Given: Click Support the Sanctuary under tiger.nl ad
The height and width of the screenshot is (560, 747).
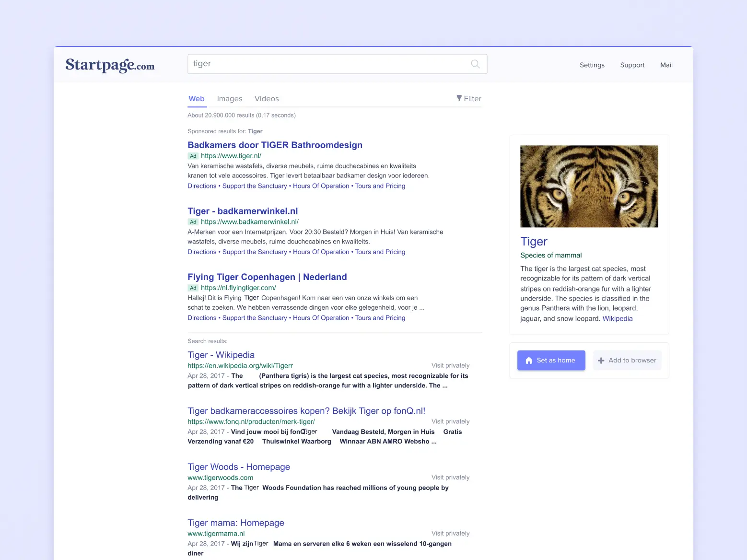Looking at the screenshot, I should coord(255,186).
